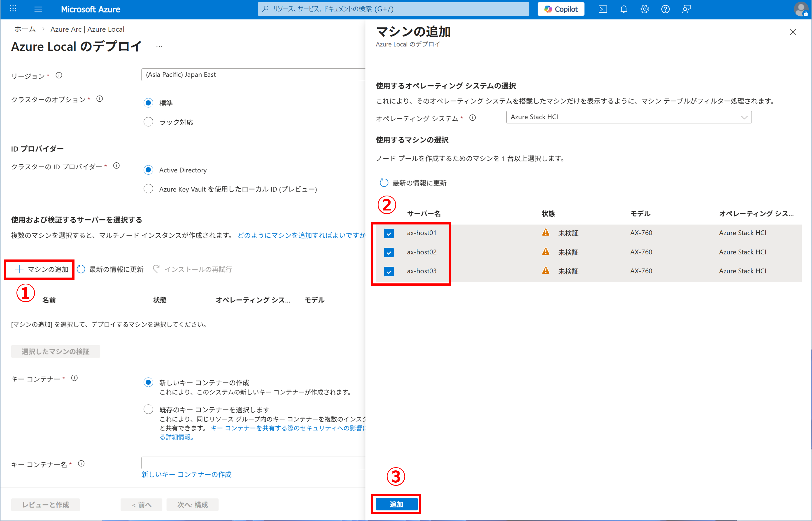
Task: Open the 新しいキー コンテナーの作成 link
Action: click(x=186, y=474)
